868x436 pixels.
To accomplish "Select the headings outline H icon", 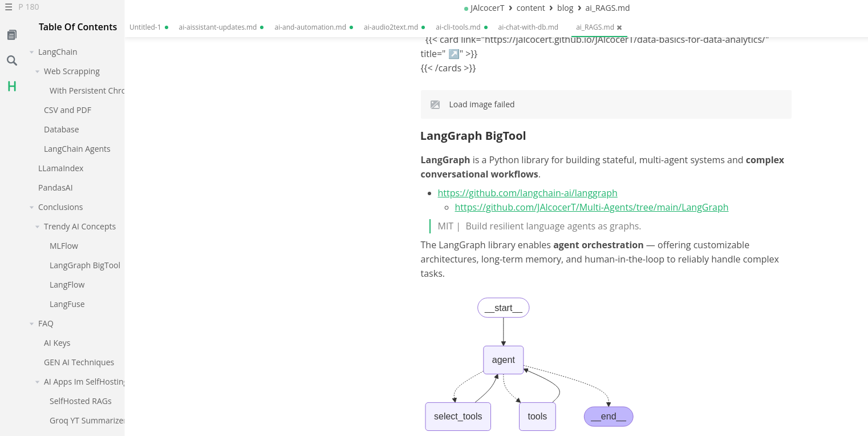I will tap(11, 86).
